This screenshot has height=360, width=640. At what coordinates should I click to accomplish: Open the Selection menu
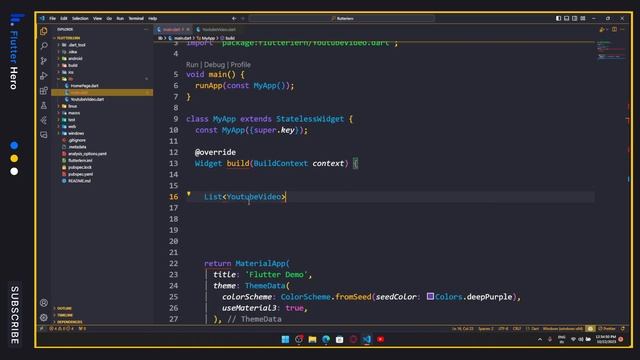click(x=80, y=18)
